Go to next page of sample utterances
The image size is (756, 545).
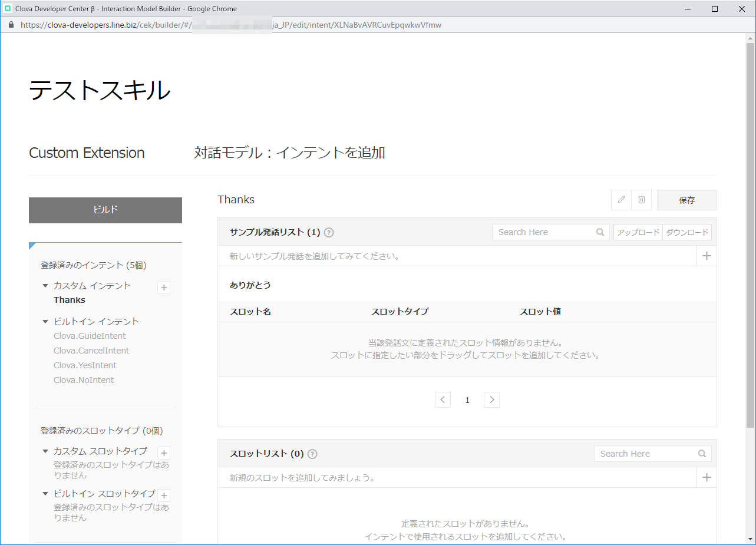(491, 399)
